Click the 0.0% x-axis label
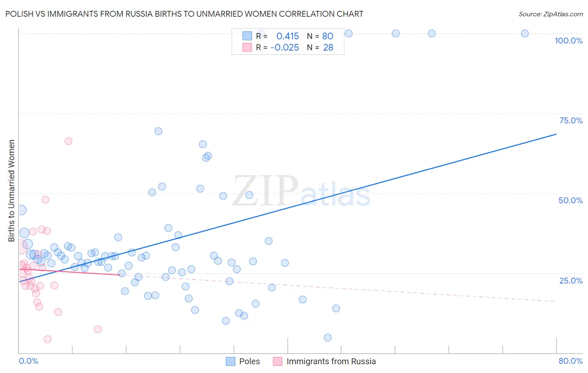The height and width of the screenshot is (373, 588). (28, 361)
